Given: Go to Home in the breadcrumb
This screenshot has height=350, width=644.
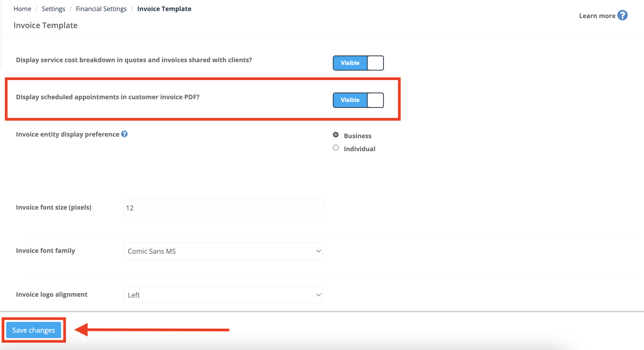Looking at the screenshot, I should tap(22, 9).
